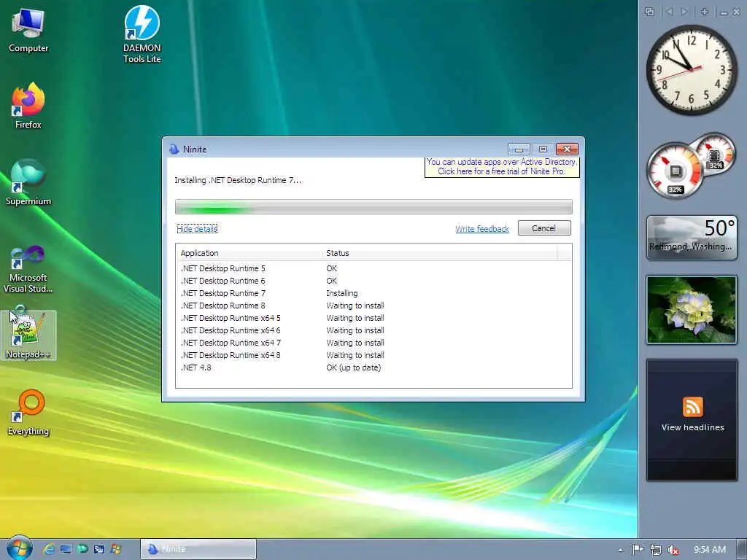Select the .NET Desktop Runtime x64 6 row
This screenshot has width=747, height=560.
(x=373, y=330)
